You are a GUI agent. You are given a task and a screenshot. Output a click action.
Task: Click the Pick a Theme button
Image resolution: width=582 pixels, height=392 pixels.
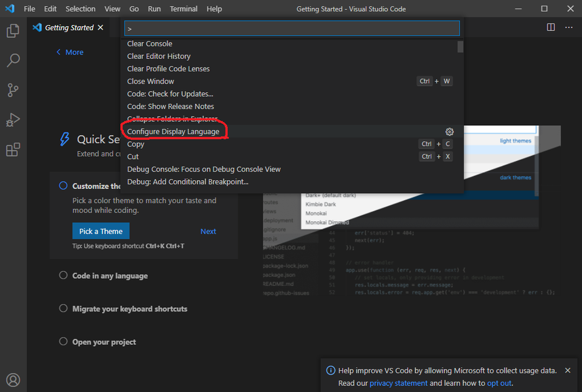101,231
